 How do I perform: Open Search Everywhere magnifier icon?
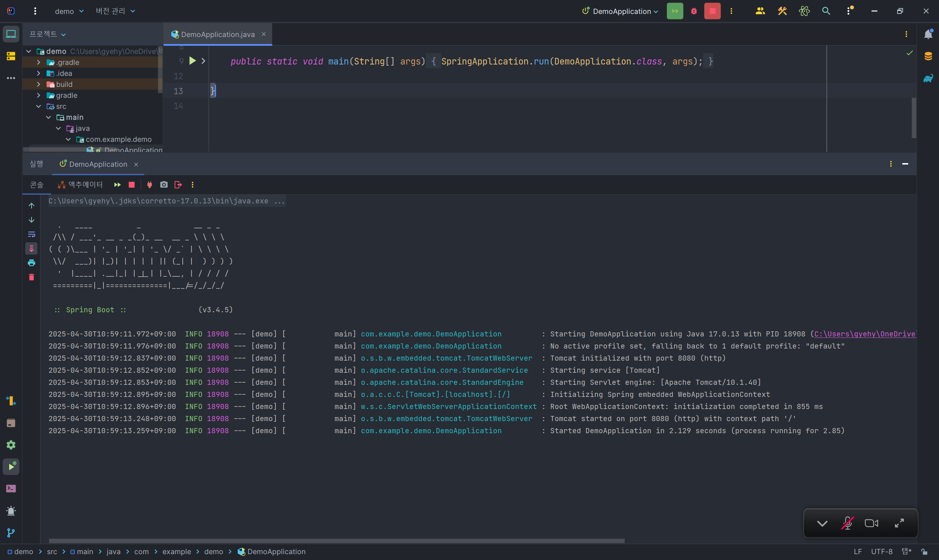click(x=826, y=11)
